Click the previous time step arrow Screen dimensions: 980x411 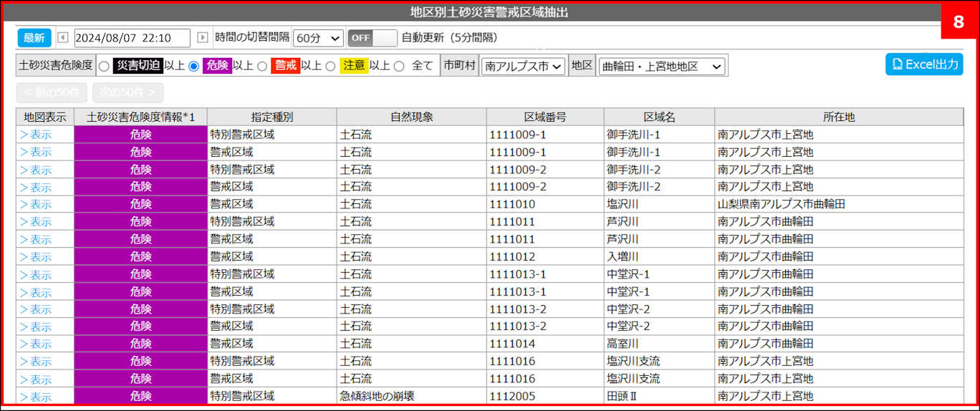[62, 38]
